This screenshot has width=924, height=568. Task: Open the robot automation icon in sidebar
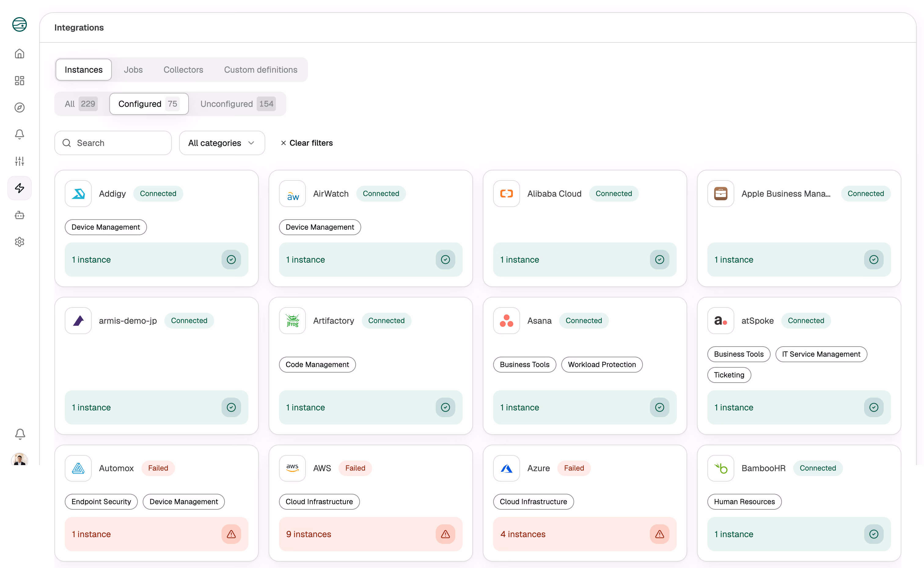[20, 215]
